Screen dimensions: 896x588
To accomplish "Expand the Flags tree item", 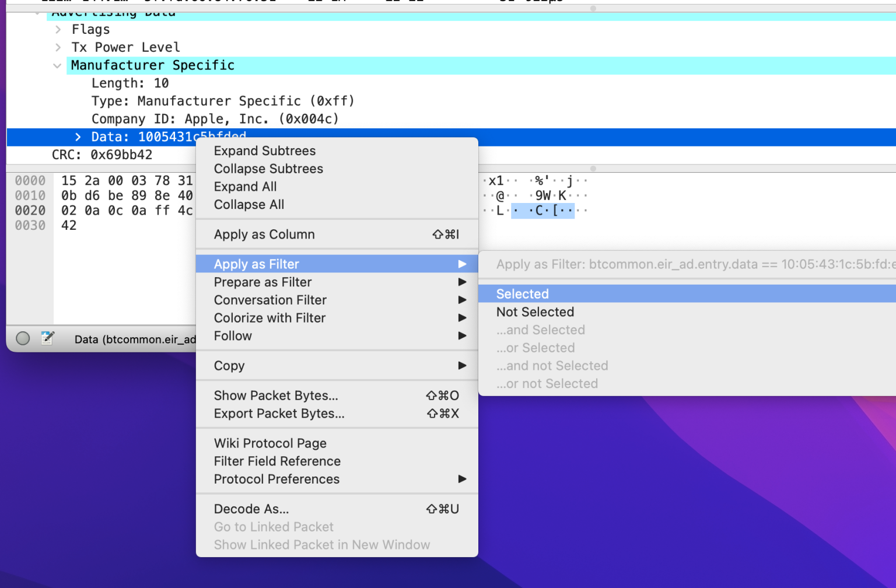I will [57, 29].
